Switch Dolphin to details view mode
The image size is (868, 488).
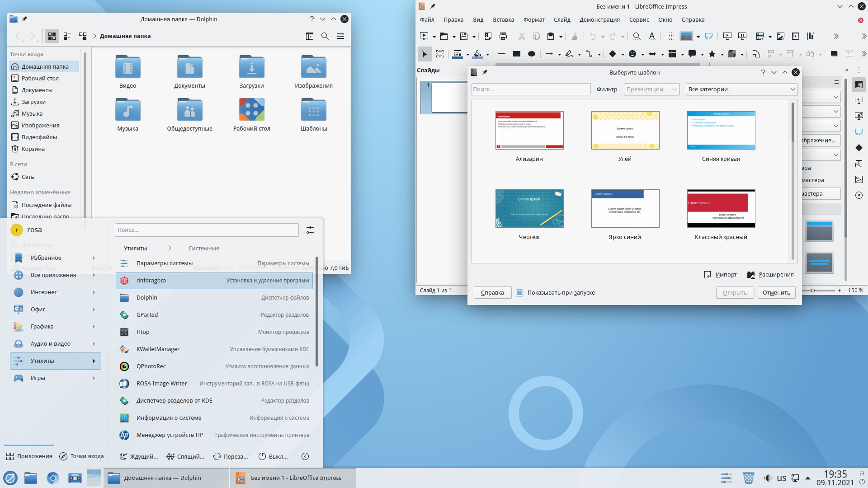coord(83,36)
